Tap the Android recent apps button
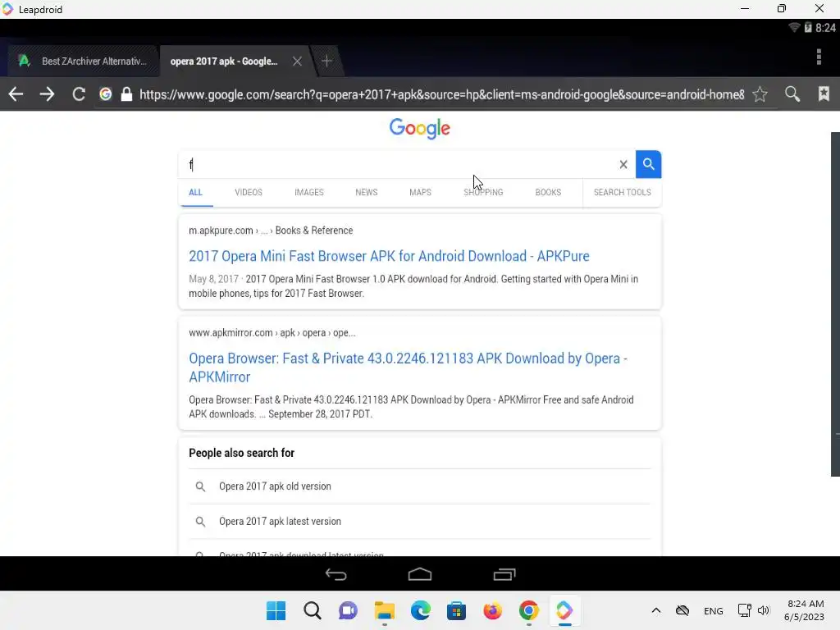Image resolution: width=840 pixels, height=630 pixels. point(504,574)
